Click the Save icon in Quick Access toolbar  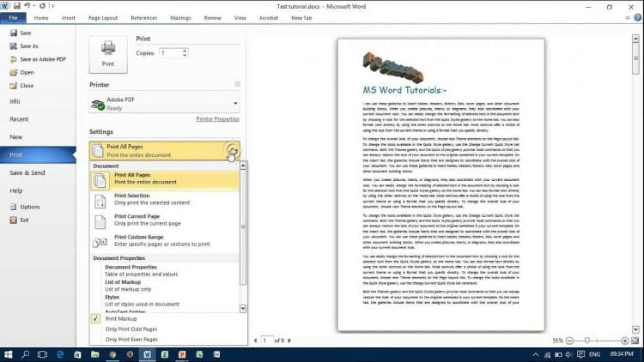[x=17, y=6]
